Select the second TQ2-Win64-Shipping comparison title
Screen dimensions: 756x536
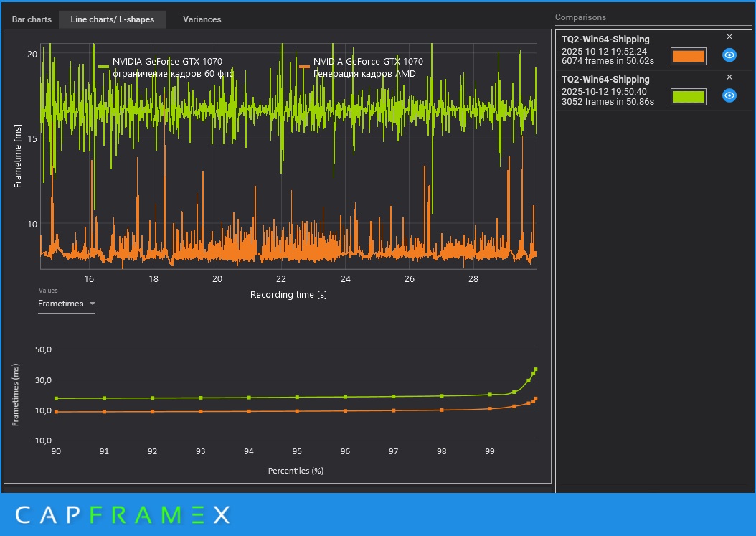(x=605, y=79)
